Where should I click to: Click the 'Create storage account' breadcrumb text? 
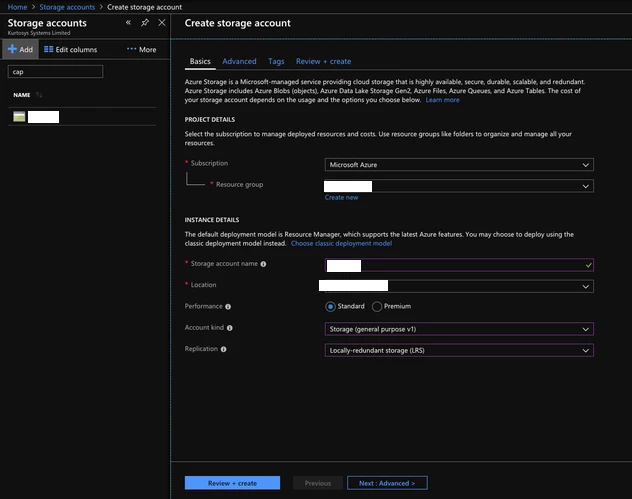click(x=144, y=7)
